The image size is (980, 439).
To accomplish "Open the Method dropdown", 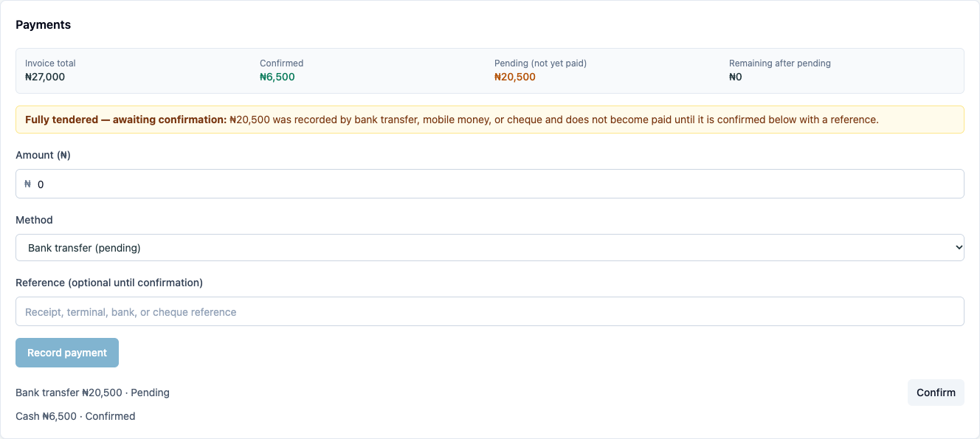I will pos(490,248).
